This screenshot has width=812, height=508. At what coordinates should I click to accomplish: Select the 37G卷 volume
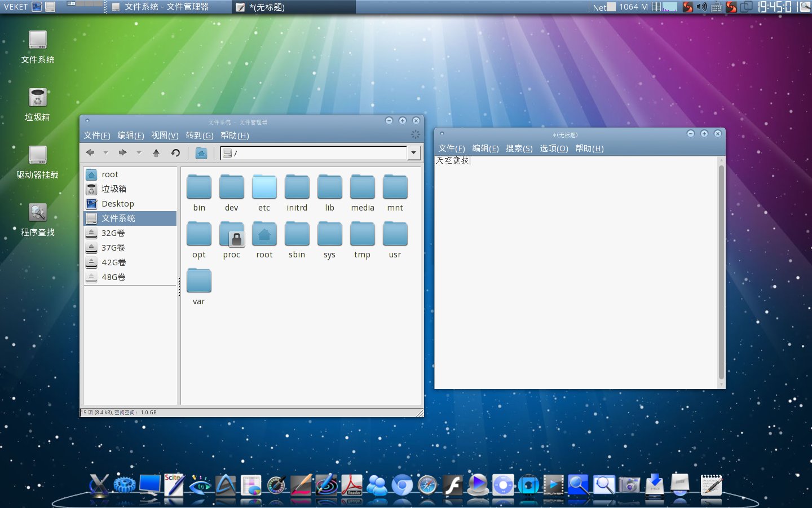[130, 248]
